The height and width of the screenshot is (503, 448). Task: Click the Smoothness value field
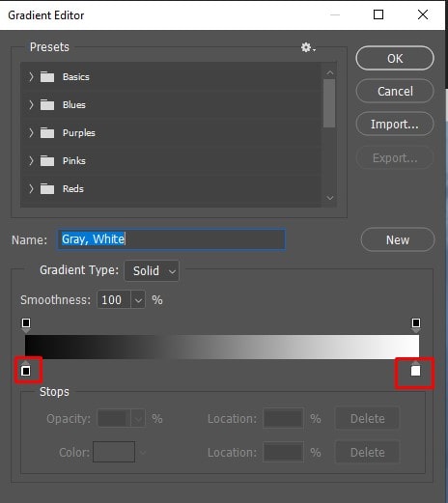[x=114, y=300]
